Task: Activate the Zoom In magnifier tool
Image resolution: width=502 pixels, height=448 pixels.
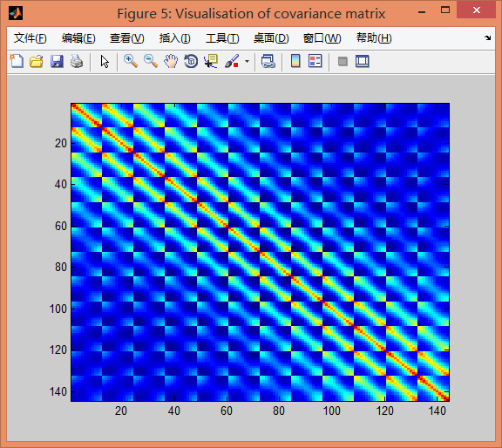Action: pos(131,61)
